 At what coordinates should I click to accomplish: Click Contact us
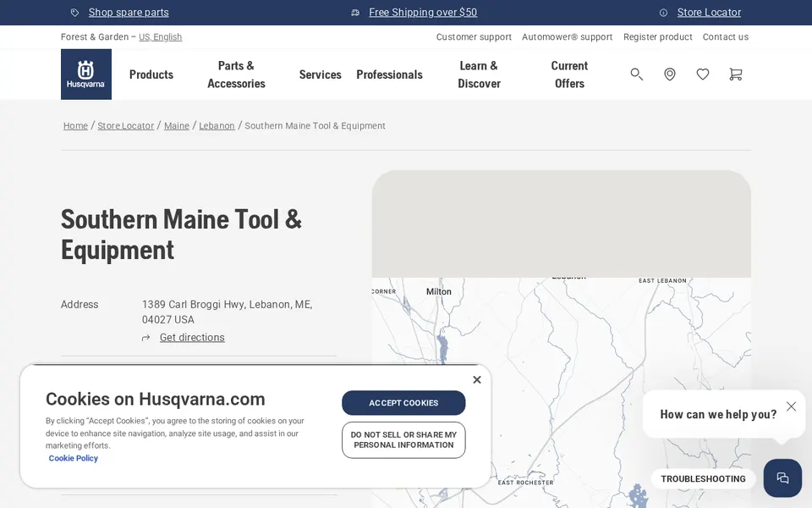(x=726, y=36)
